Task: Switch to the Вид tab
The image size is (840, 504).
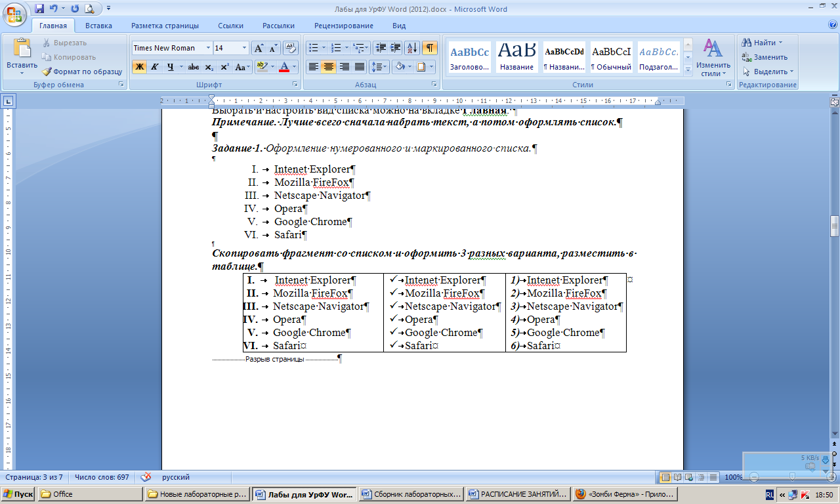Action: point(399,26)
